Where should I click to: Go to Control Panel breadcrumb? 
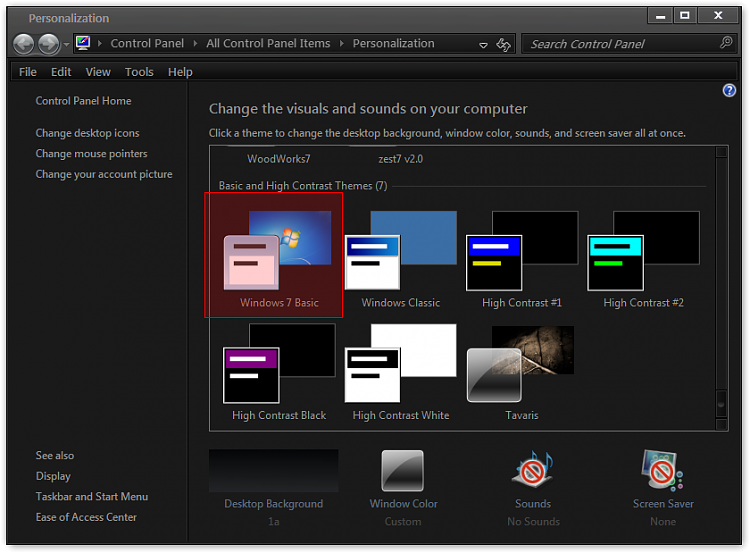[147, 44]
